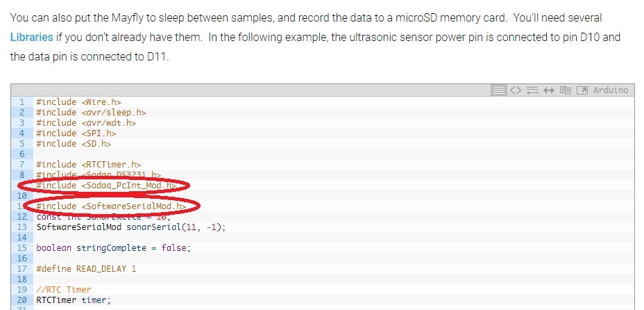Open code in new window icon
The height and width of the screenshot is (310, 644).
pyautogui.click(x=582, y=90)
